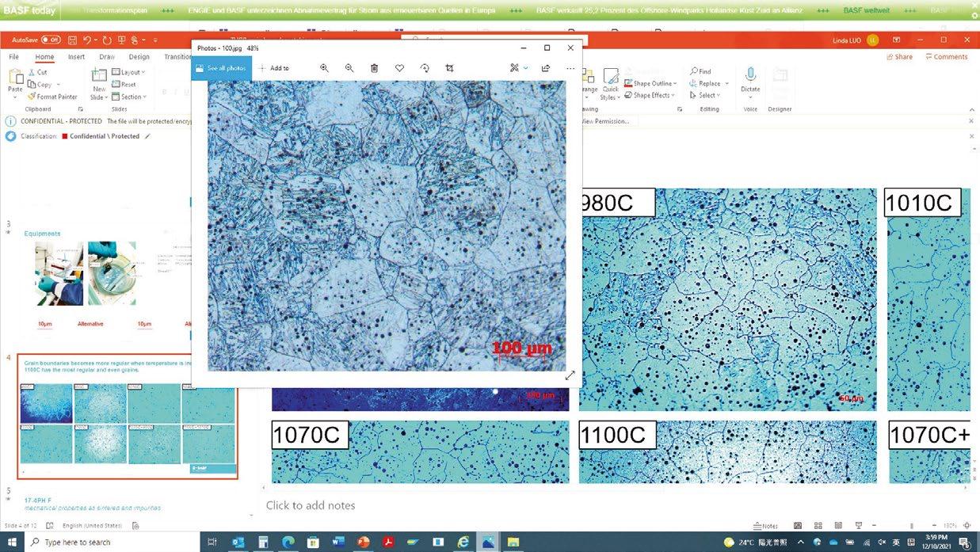Click the Share button in PowerPoint
This screenshot has width=980, height=552.
point(899,57)
